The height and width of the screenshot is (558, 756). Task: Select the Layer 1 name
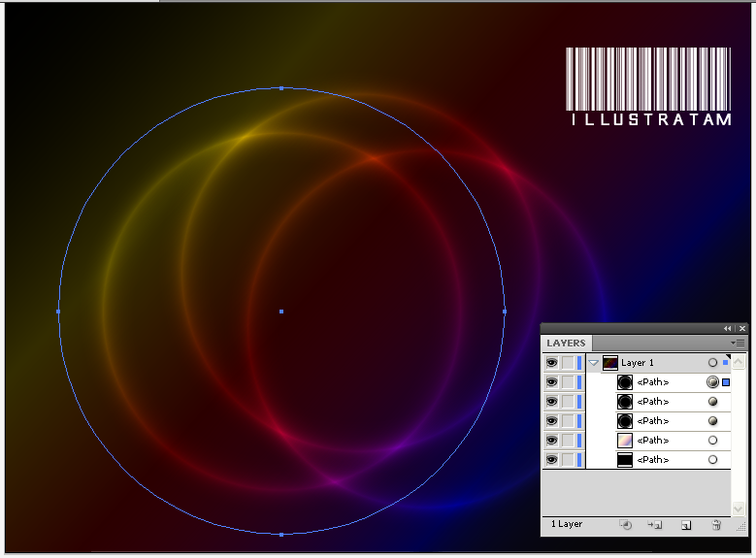638,363
